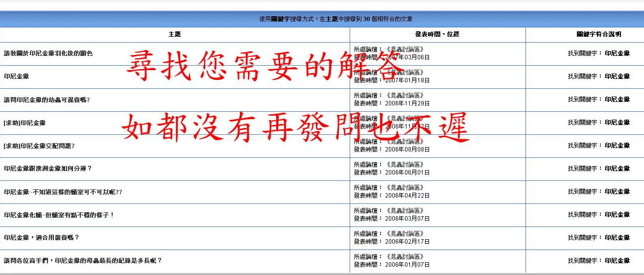Open the 印尼金鍬 topic posted 2007年01月18日
This screenshot has width=644, height=275.
tap(16, 76)
